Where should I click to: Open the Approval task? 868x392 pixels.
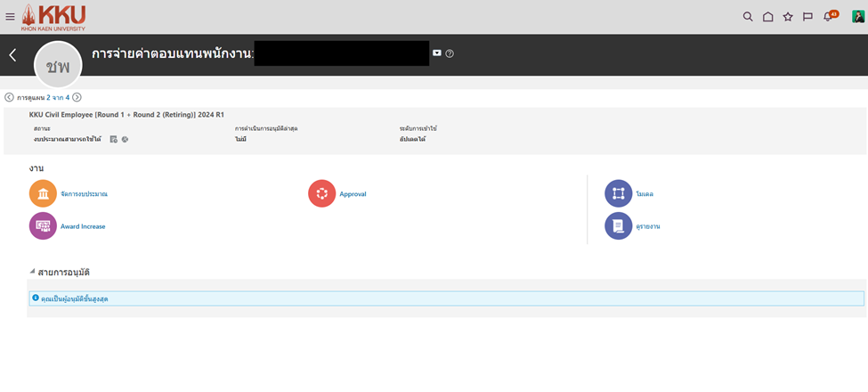point(321,193)
